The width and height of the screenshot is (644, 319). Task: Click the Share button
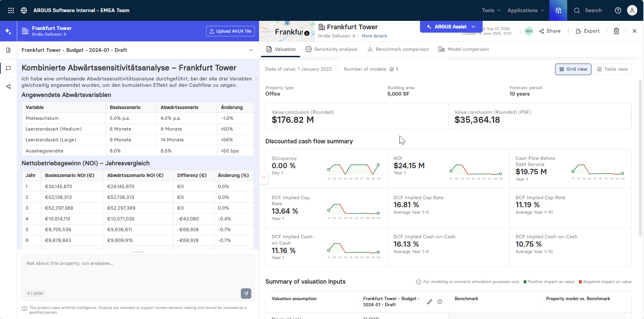click(550, 31)
